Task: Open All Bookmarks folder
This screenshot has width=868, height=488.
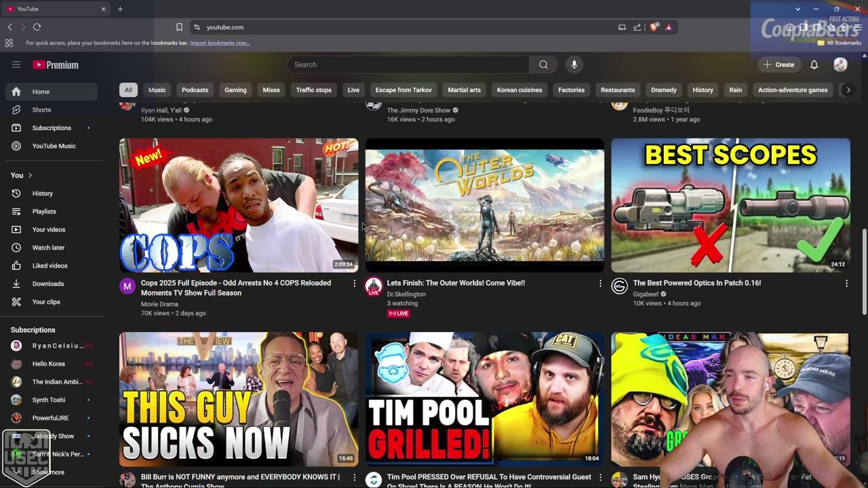Action: pos(840,43)
